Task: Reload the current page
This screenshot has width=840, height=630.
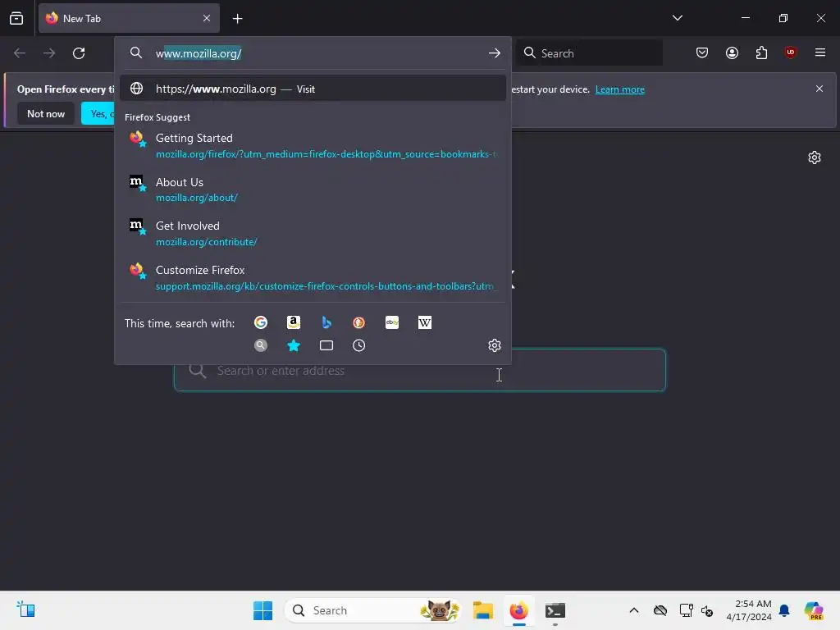Action: tap(79, 53)
